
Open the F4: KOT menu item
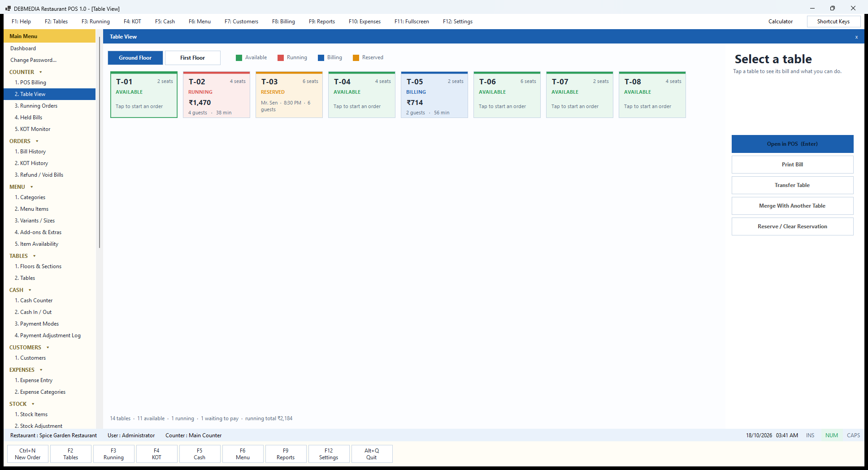pyautogui.click(x=132, y=22)
